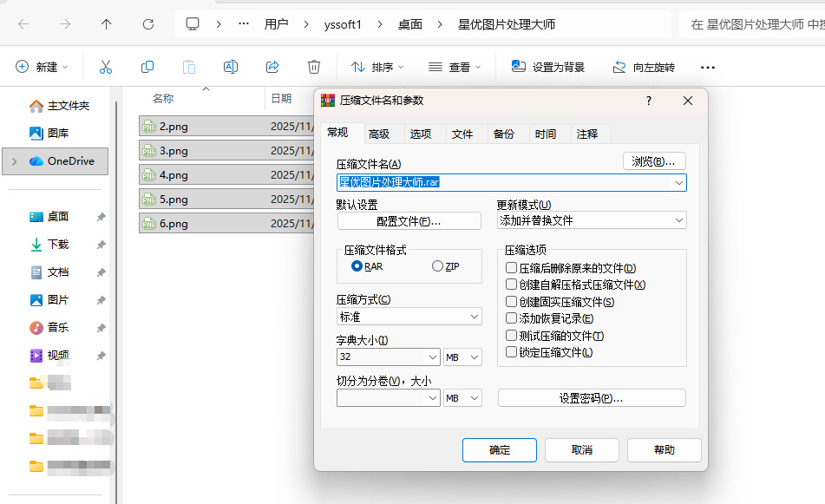Click the Paste clipboard icon

(189, 67)
